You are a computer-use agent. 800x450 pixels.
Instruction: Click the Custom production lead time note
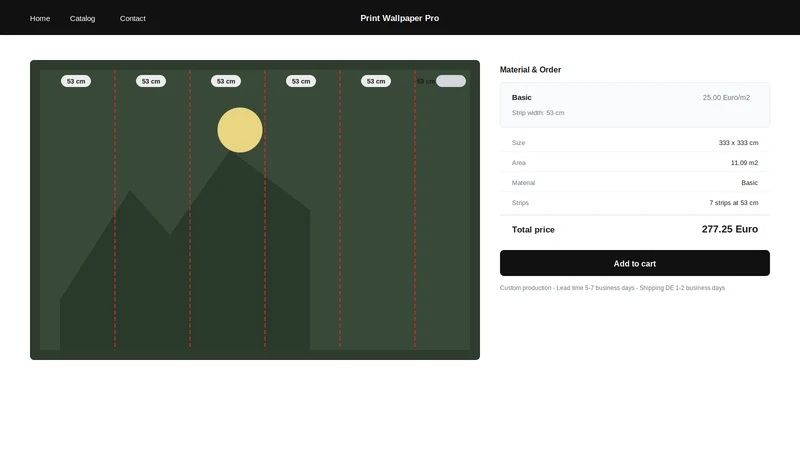pyautogui.click(x=612, y=288)
